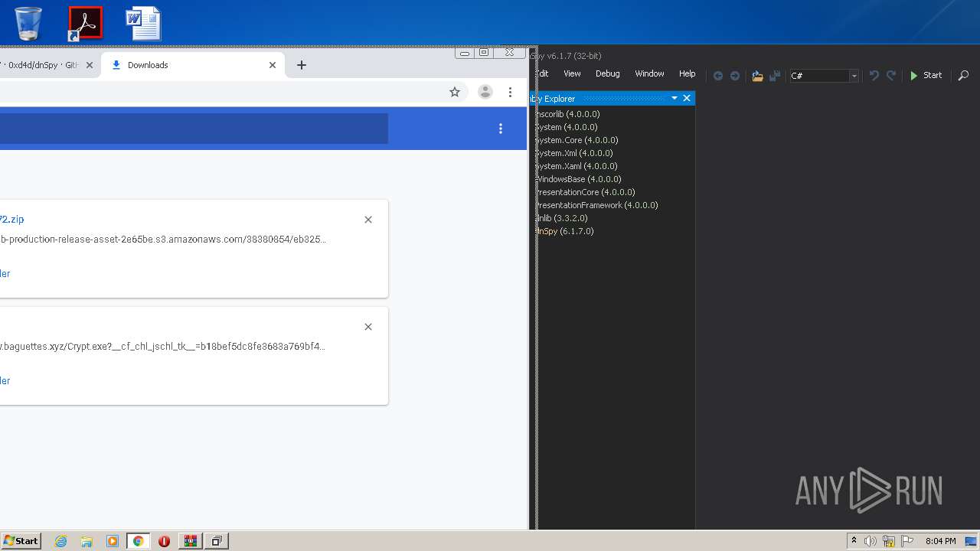
Task: Open the Window menu in dnSpy
Action: pyautogui.click(x=649, y=74)
